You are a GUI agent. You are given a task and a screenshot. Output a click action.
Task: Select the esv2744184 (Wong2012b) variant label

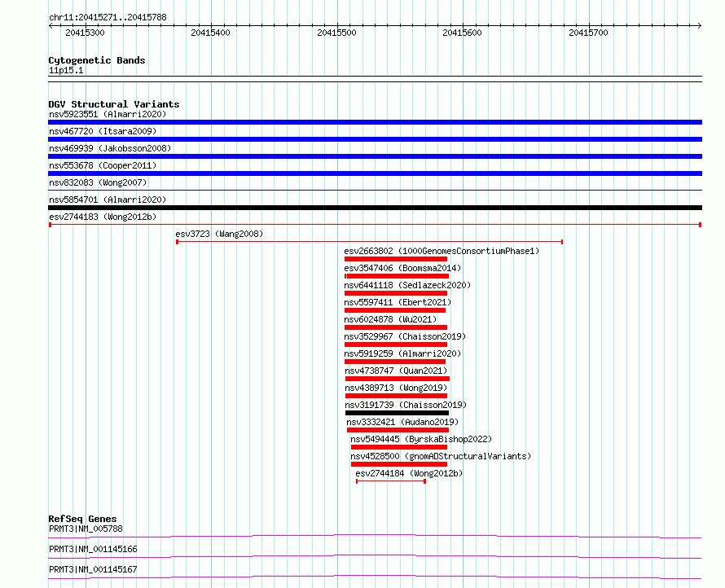409,473
